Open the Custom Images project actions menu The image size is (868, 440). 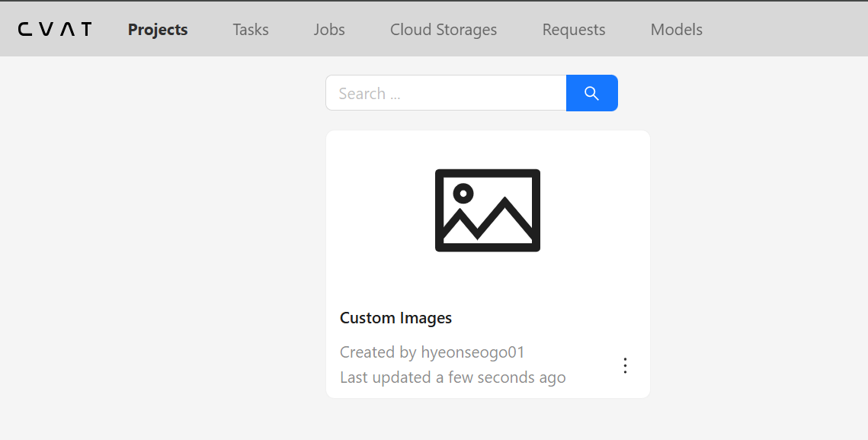[625, 365]
